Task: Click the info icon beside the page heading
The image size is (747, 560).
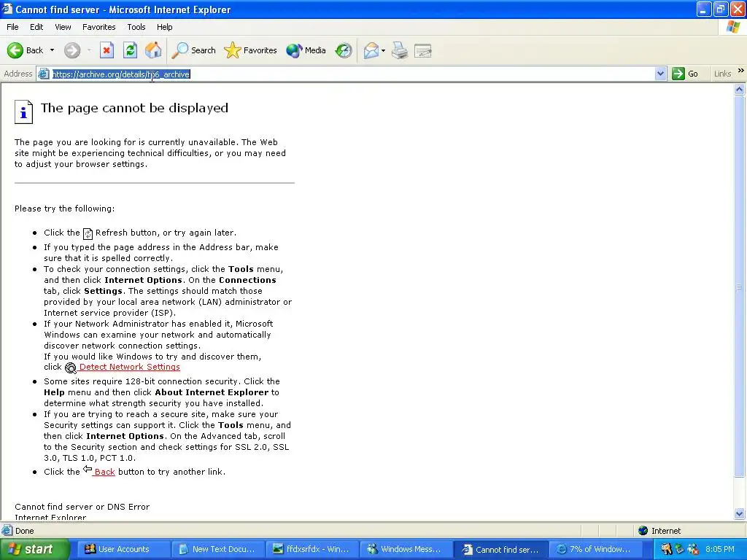Action: (23, 112)
